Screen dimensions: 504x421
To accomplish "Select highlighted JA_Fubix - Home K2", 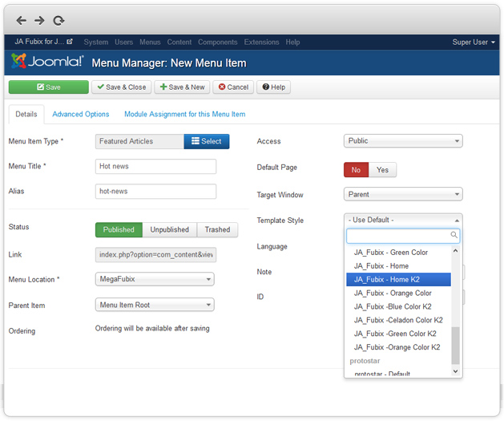I will tap(398, 280).
